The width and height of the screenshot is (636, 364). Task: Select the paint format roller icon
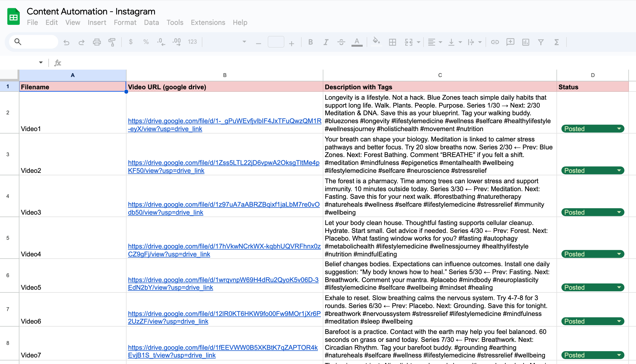pyautogui.click(x=112, y=42)
